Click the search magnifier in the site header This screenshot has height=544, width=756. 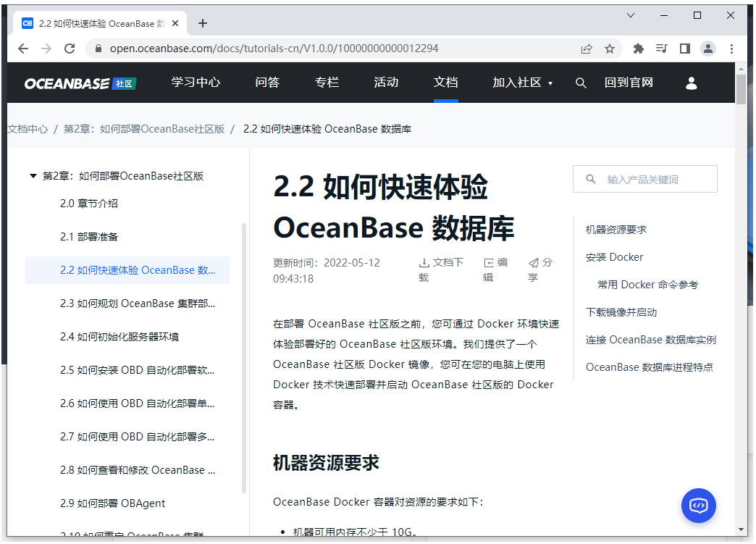[581, 83]
